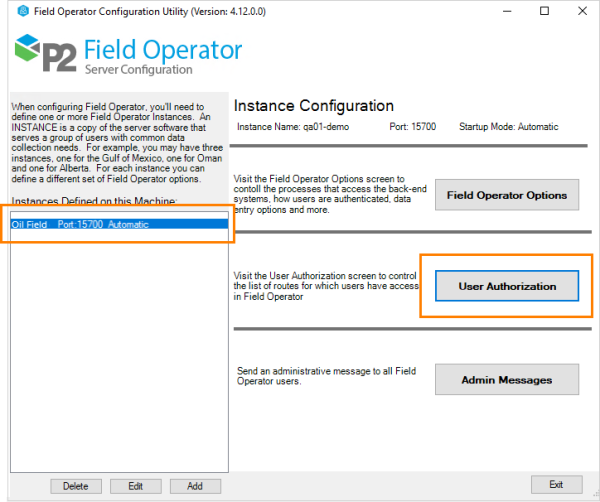Click the Port 15700 label
Image resolution: width=600 pixels, height=502 pixels.
[x=411, y=127]
